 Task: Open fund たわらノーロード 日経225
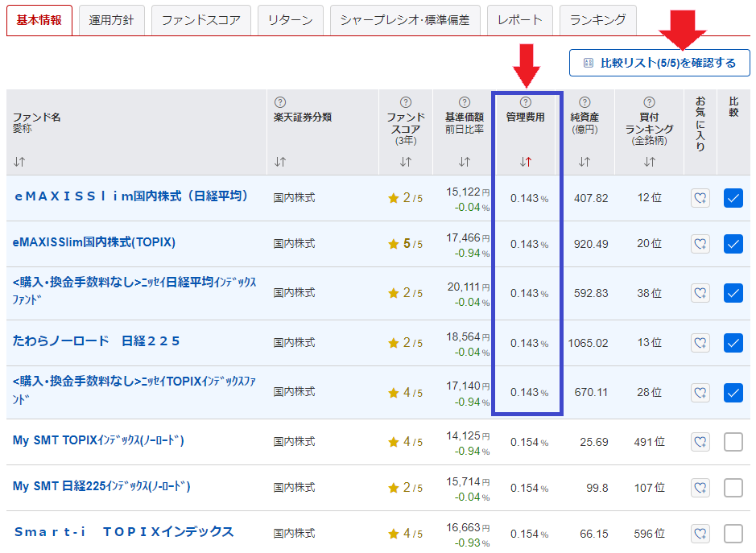[x=96, y=340]
